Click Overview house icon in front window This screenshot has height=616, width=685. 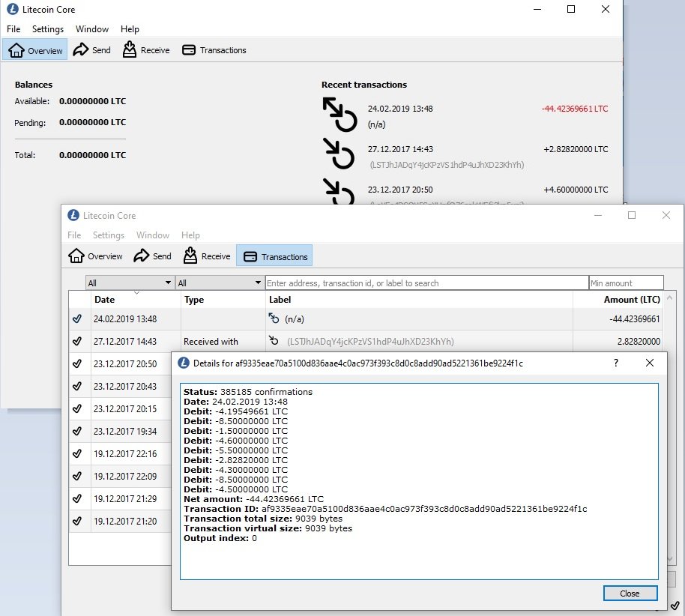pyautogui.click(x=76, y=256)
